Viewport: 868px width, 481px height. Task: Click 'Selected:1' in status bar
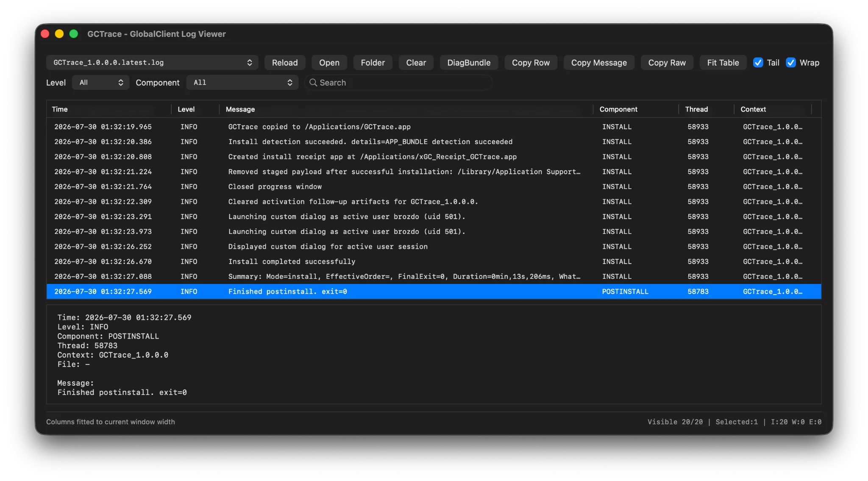coord(737,422)
